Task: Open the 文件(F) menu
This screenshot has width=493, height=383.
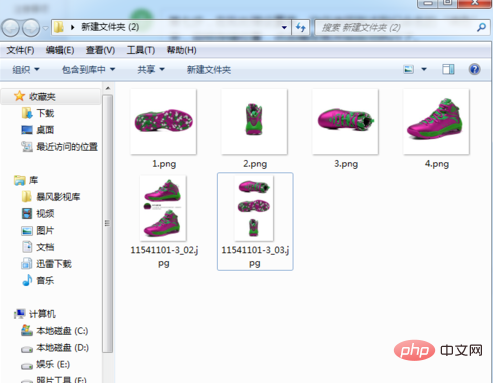Action: pos(20,50)
